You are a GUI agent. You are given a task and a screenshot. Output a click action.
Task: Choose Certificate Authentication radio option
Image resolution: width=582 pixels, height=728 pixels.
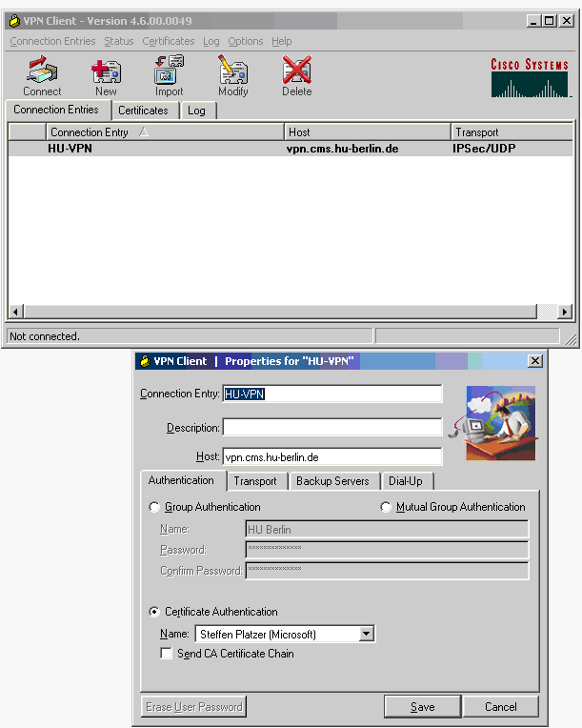tap(155, 612)
